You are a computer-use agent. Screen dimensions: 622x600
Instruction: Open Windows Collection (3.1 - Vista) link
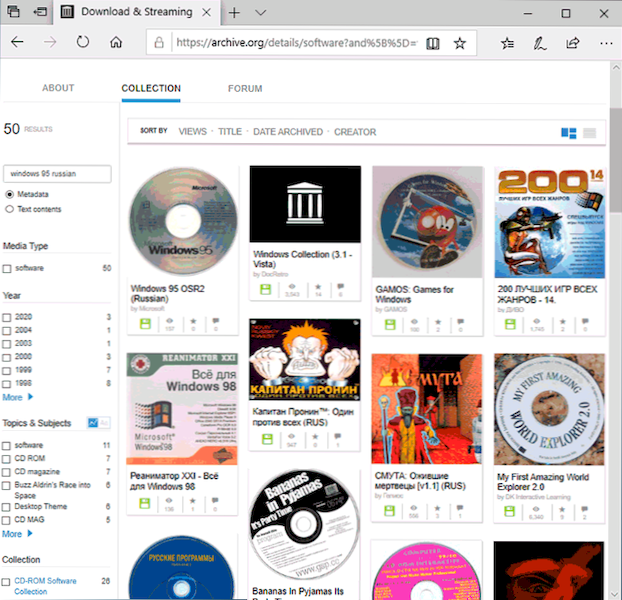302,259
